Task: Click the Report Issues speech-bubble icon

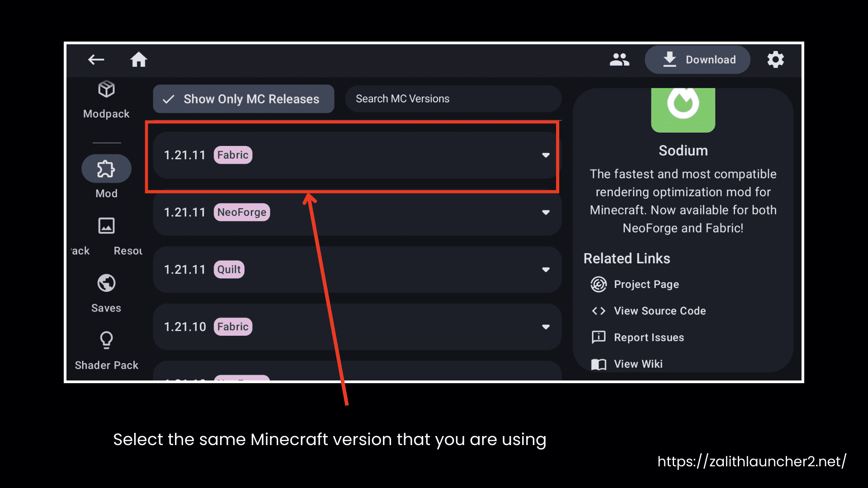Action: click(x=599, y=338)
